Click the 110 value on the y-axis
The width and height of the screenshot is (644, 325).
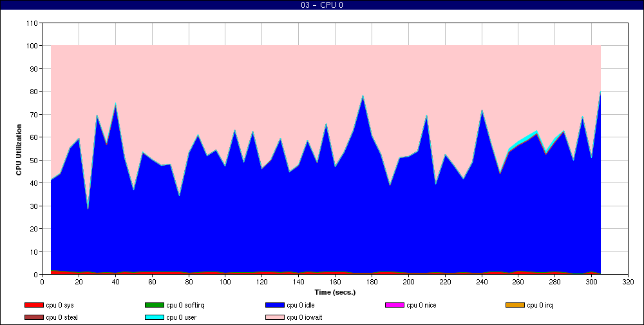pos(33,23)
